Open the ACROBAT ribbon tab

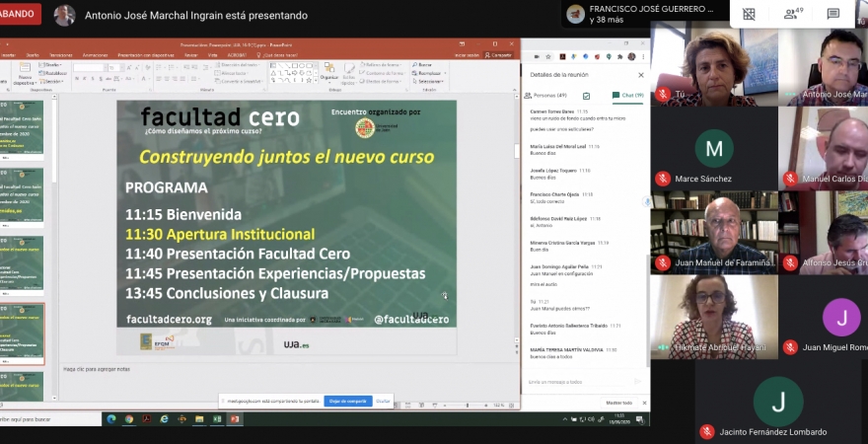[x=237, y=55]
